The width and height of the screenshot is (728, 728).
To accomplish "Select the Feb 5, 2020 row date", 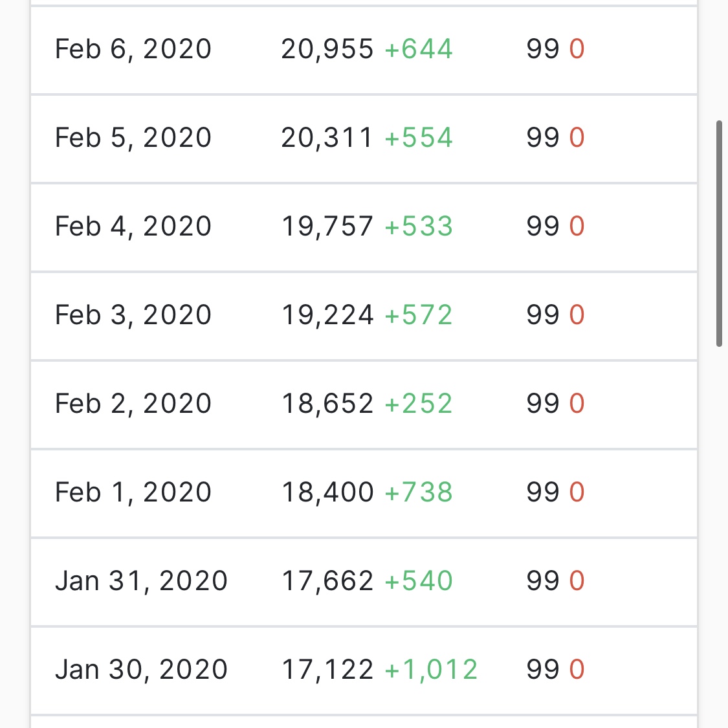I will pyautogui.click(x=133, y=138).
